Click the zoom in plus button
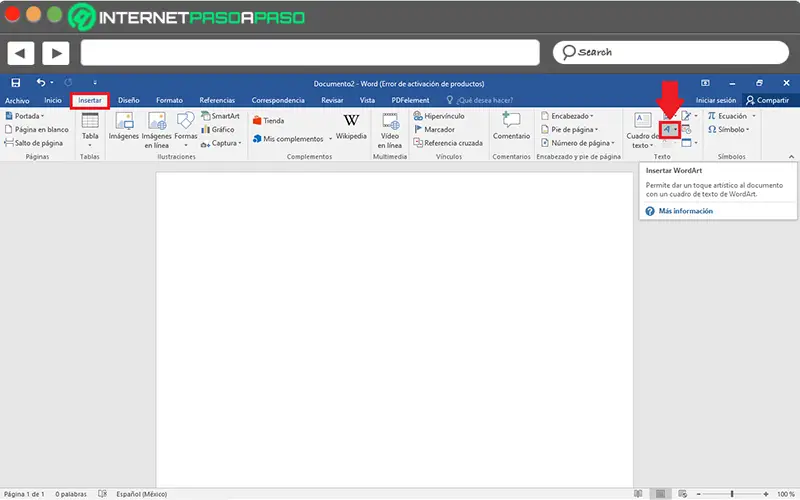Screen dimensions: 800x500 pos(766,494)
